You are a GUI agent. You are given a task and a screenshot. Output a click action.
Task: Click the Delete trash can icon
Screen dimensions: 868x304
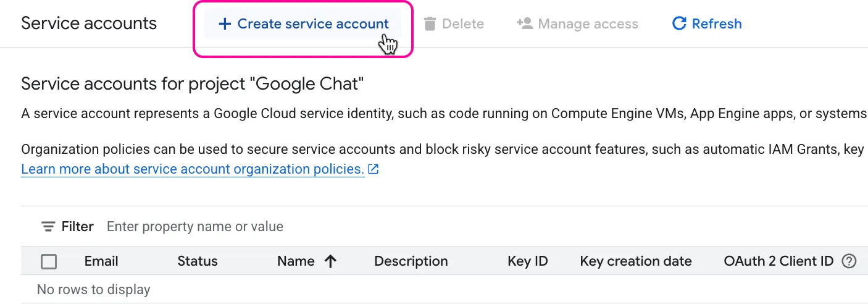[x=429, y=24]
